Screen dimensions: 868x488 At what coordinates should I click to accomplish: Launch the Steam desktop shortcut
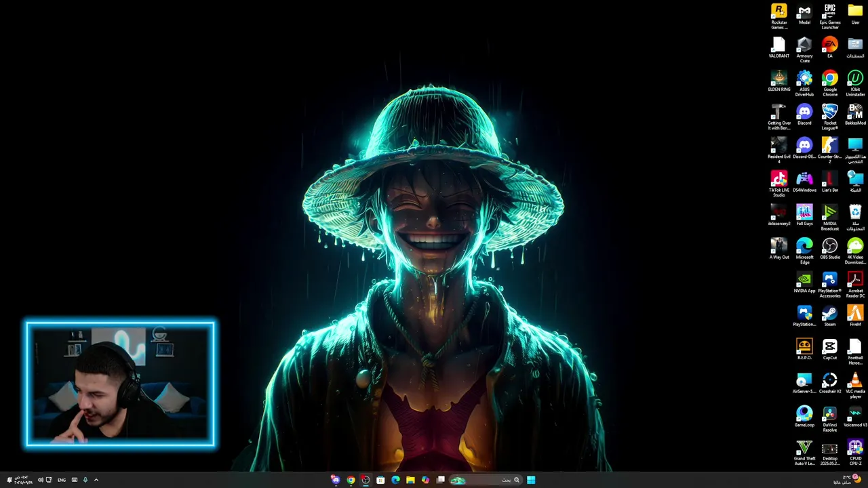click(830, 316)
